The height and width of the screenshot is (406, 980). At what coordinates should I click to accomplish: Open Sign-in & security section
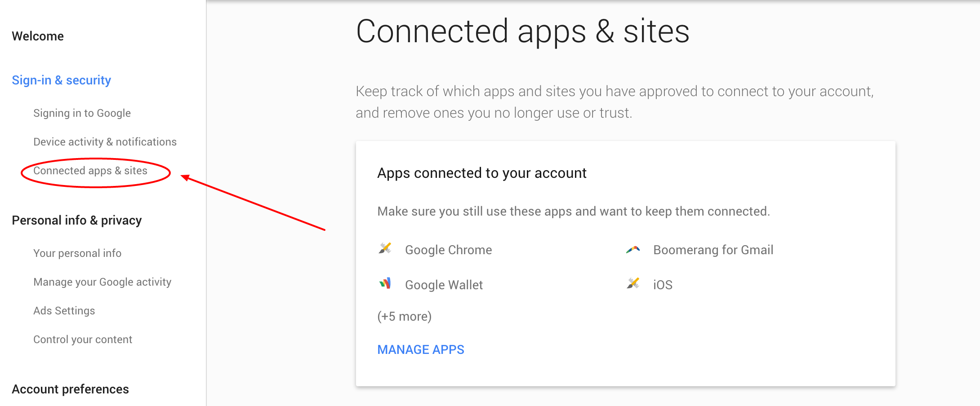click(x=61, y=80)
